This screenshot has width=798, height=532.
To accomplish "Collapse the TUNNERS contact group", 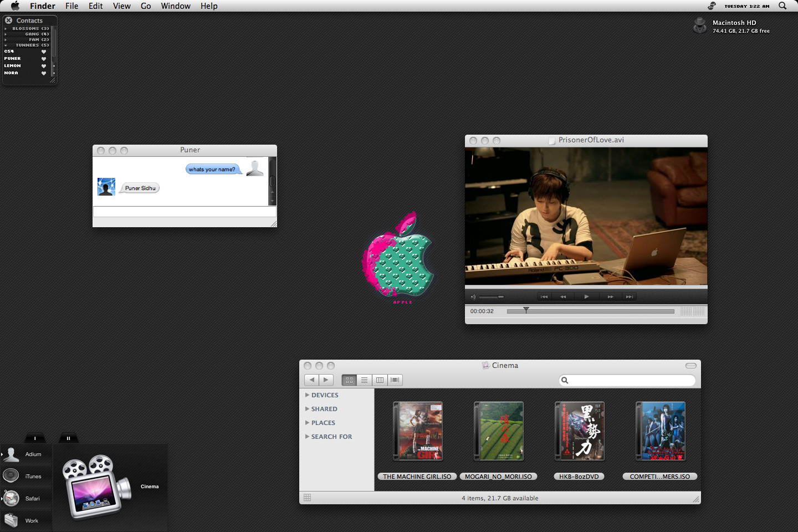I will (6, 45).
